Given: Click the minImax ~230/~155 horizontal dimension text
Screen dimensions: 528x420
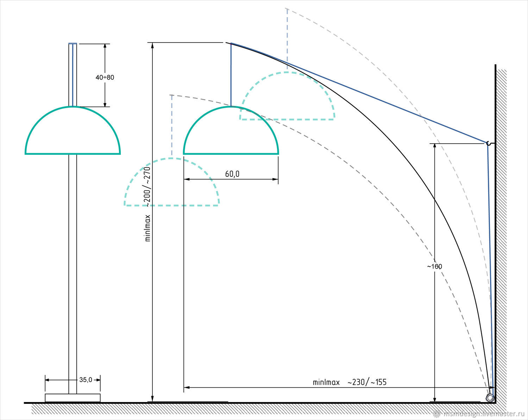Looking at the screenshot, I should 350,382.
